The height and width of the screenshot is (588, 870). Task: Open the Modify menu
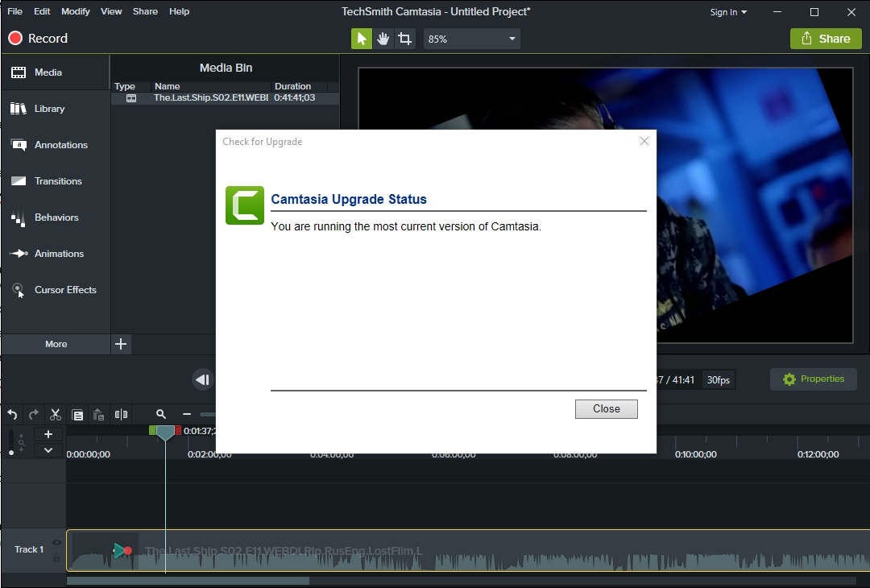[x=76, y=11]
